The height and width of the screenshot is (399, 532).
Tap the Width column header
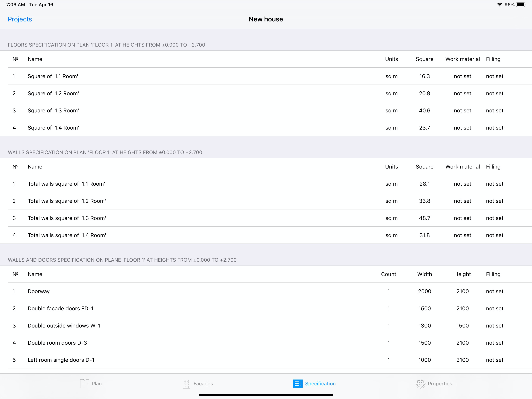click(425, 274)
